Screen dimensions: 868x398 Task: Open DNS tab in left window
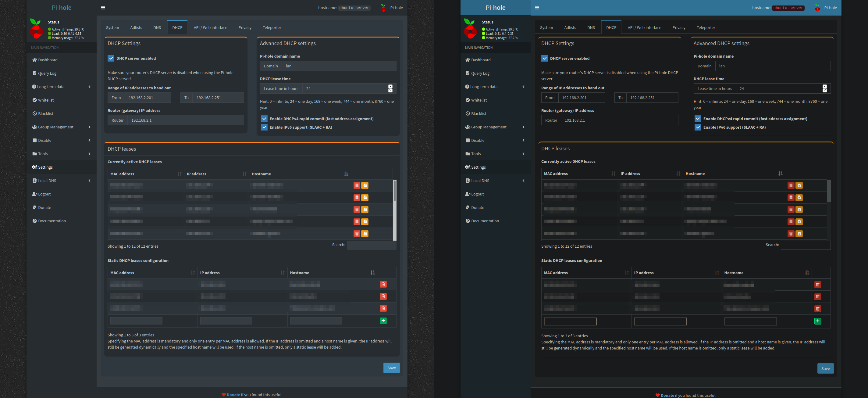157,28
